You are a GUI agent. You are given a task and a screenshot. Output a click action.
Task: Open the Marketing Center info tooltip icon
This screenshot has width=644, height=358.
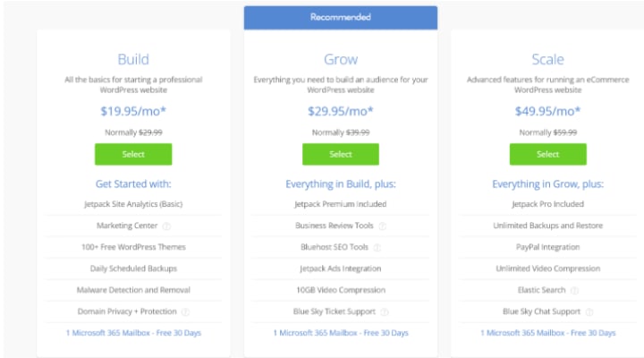pyautogui.click(x=166, y=226)
